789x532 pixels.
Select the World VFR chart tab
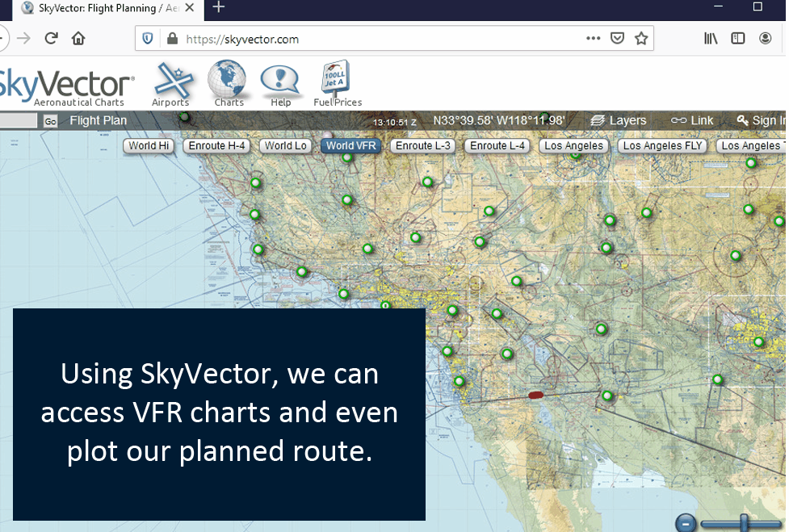(x=350, y=146)
